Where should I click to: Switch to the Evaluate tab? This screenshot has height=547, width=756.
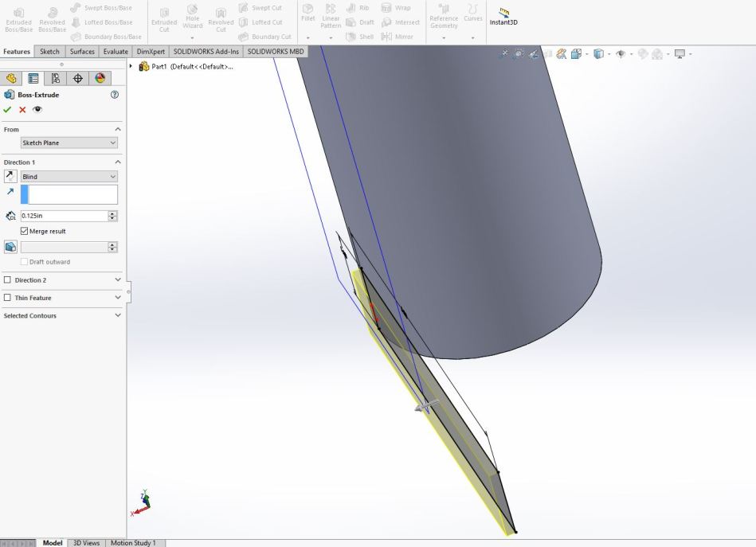[116, 52]
